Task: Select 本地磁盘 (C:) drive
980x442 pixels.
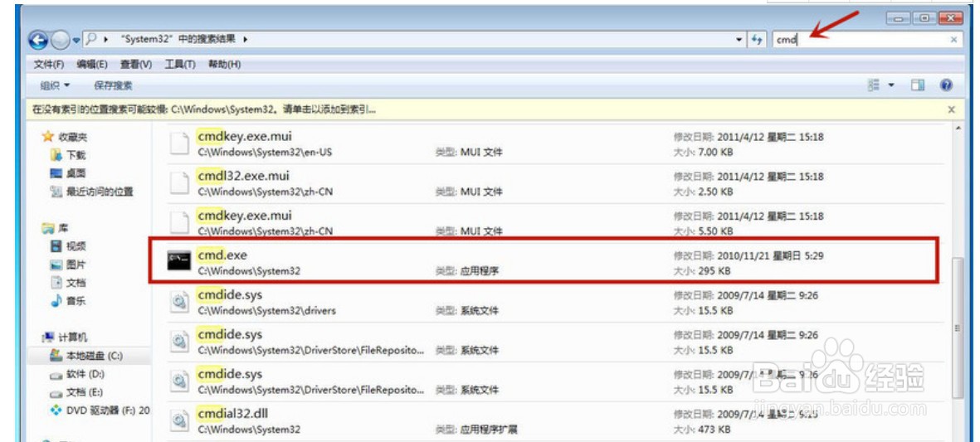Action: point(87,356)
